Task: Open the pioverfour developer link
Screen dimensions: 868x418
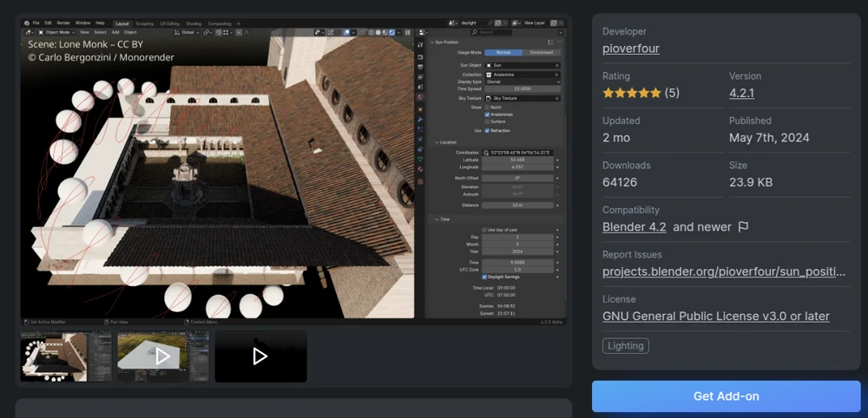Action: 630,48
